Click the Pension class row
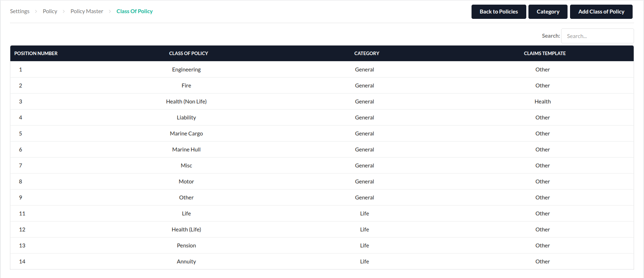The height and width of the screenshot is (278, 644). 186,246
